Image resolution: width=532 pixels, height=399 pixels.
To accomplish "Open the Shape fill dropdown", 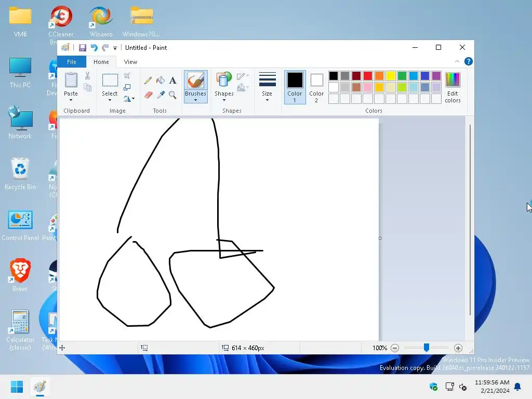I will click(x=243, y=88).
